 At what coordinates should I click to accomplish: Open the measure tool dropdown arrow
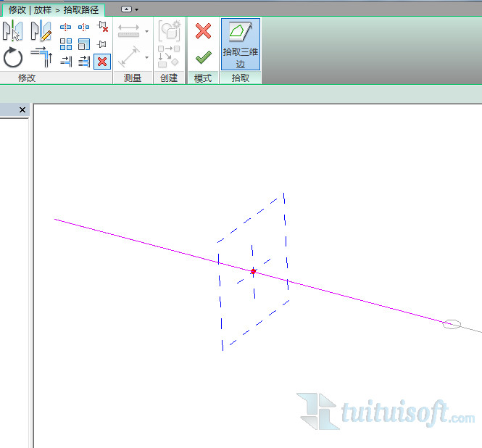pyautogui.click(x=146, y=57)
